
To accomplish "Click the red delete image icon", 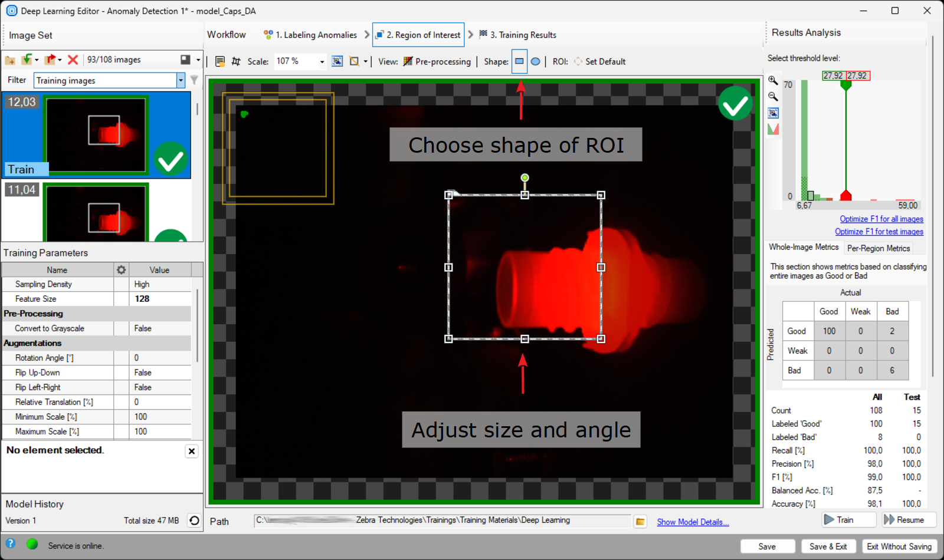I will click(73, 60).
